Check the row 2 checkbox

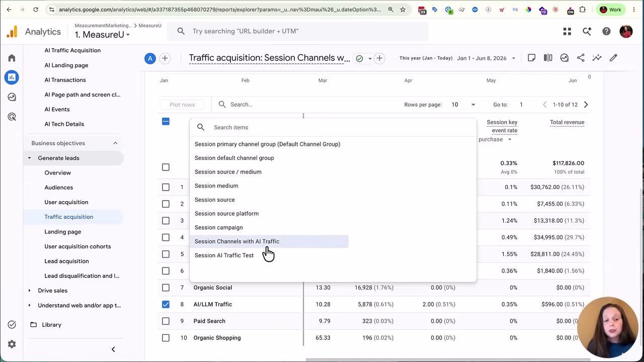[166, 204]
